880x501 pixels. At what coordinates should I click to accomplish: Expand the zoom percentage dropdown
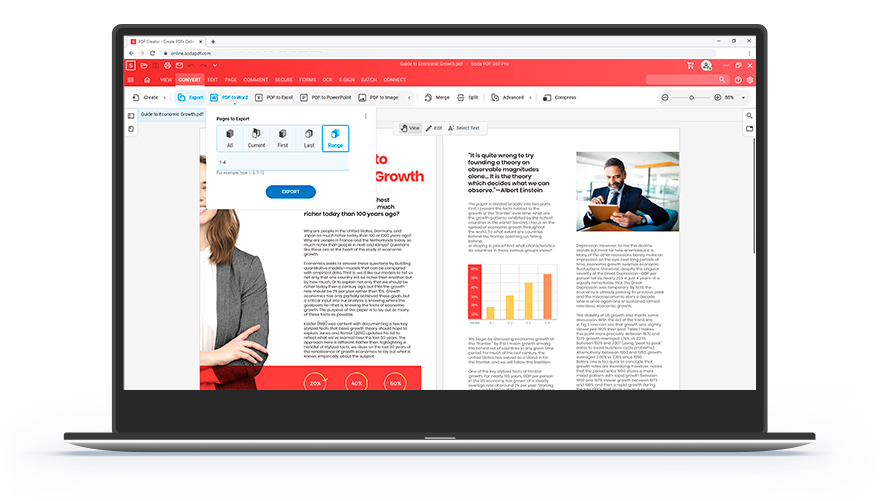point(744,97)
